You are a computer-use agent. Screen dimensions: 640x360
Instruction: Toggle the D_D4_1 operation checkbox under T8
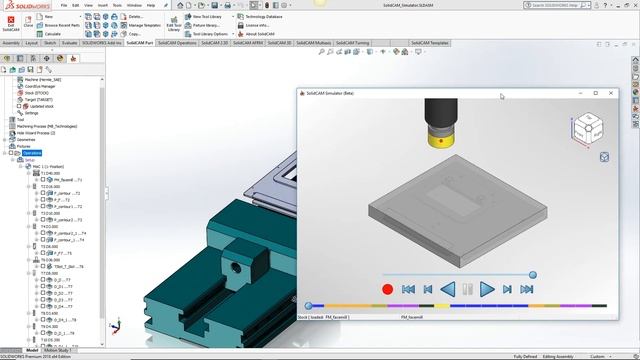coord(43,320)
